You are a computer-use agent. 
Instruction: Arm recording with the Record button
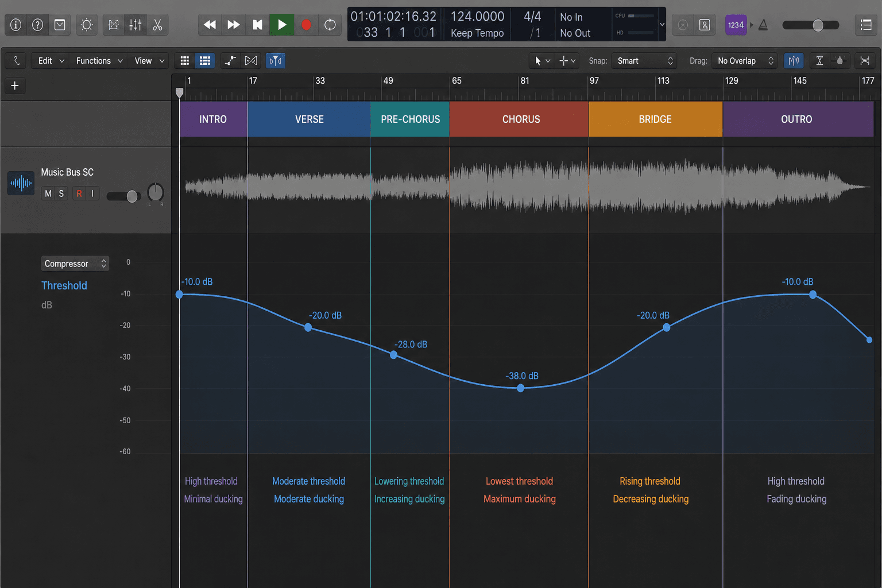pyautogui.click(x=306, y=25)
